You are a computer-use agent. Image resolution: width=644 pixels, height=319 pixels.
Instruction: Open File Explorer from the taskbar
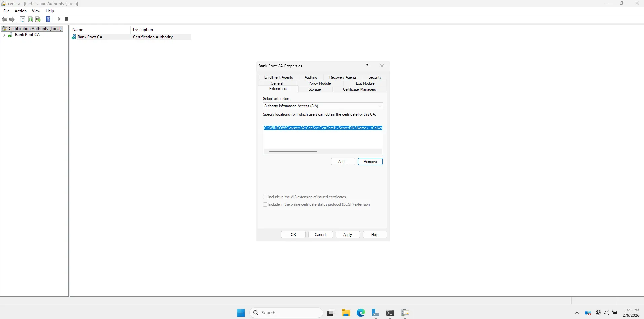pos(346,313)
